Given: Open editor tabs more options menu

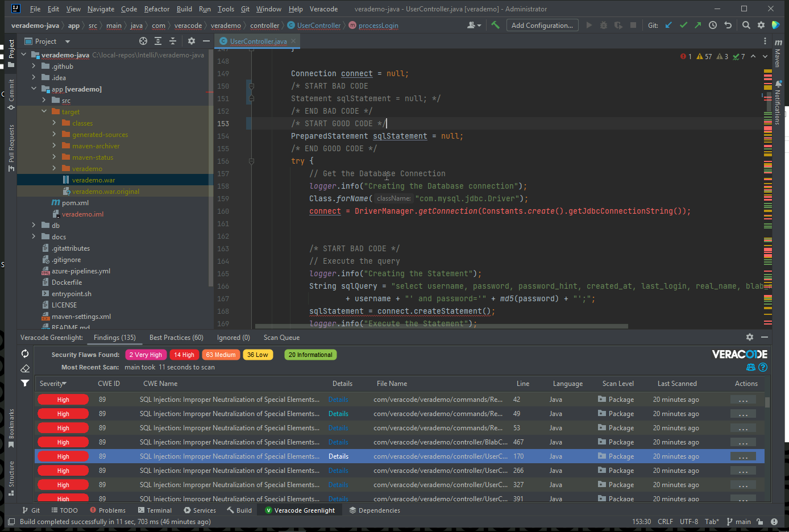Looking at the screenshot, I should click(x=765, y=41).
